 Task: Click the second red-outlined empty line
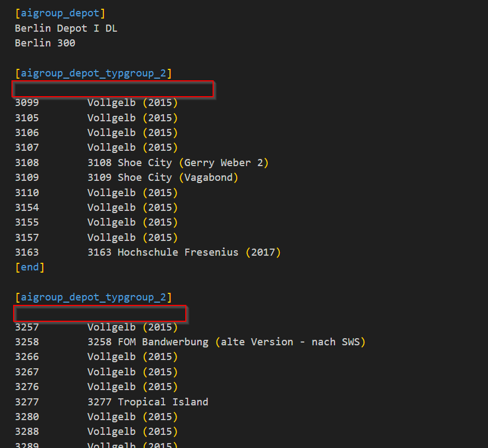coord(99,314)
